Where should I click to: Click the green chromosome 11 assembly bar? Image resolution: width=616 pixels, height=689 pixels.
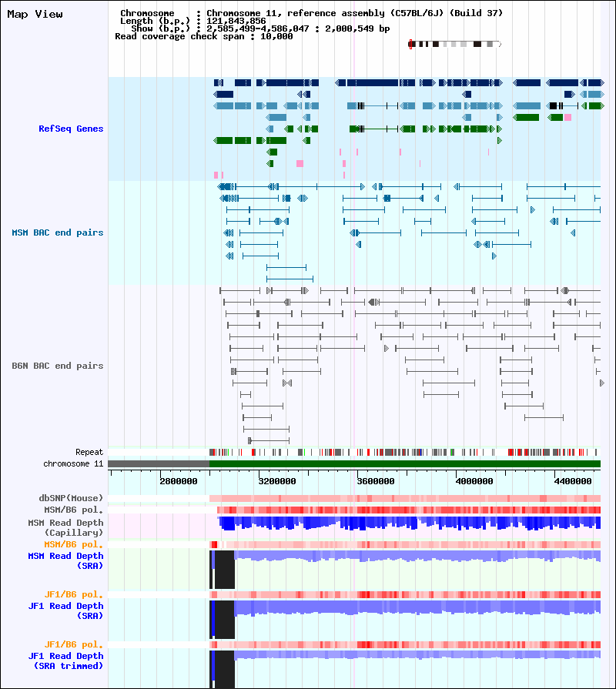point(405,464)
